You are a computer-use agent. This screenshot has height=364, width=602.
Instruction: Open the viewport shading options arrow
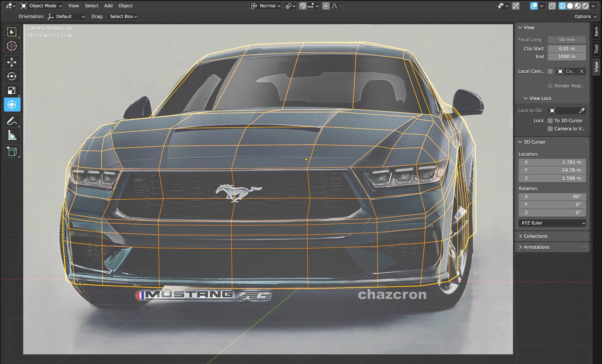point(593,6)
